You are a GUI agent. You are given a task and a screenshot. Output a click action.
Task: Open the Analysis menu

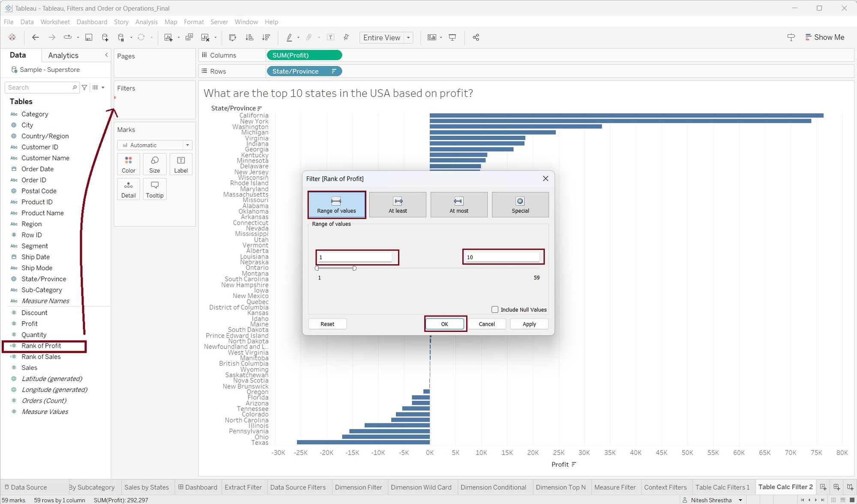tap(146, 22)
